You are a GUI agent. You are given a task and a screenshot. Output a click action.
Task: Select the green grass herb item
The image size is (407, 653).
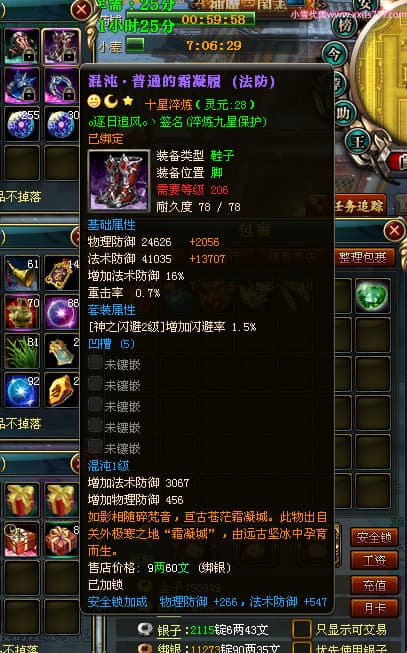(22, 351)
